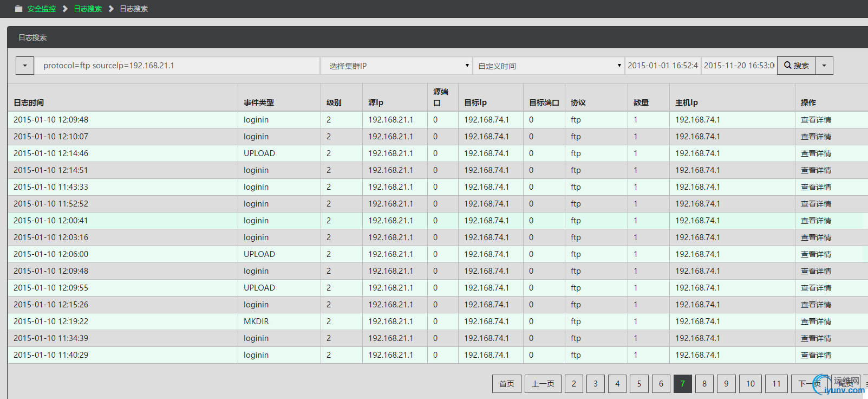Image resolution: width=868 pixels, height=399 pixels.
Task: Open 查看详情 for the 12:15:26 log
Action: tap(816, 305)
